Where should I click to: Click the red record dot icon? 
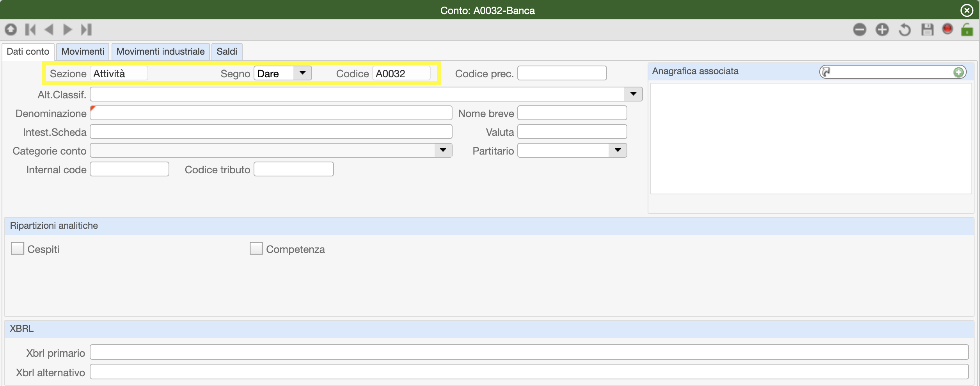948,29
